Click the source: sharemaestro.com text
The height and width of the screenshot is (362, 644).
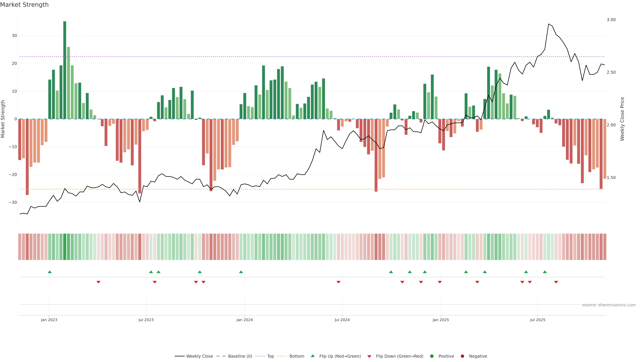click(x=609, y=305)
